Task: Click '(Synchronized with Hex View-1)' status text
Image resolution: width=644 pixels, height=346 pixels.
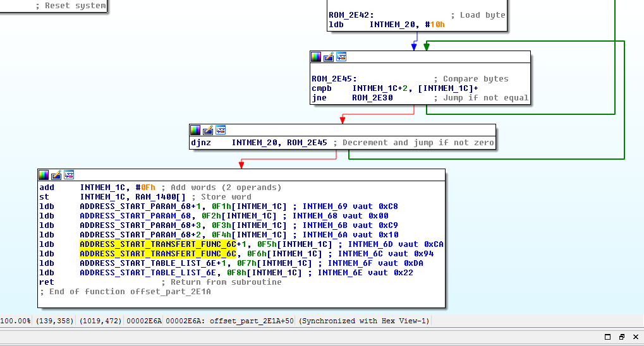Action: (x=364, y=321)
